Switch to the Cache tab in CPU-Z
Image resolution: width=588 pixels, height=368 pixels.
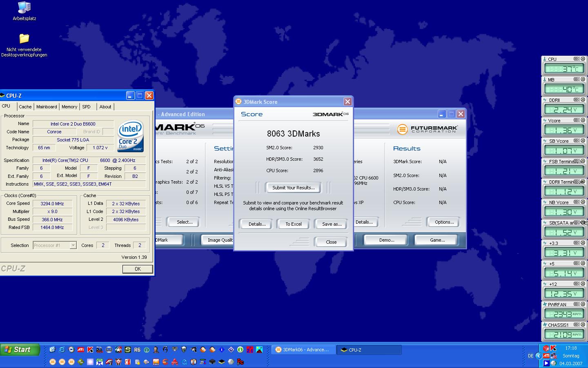[25, 107]
